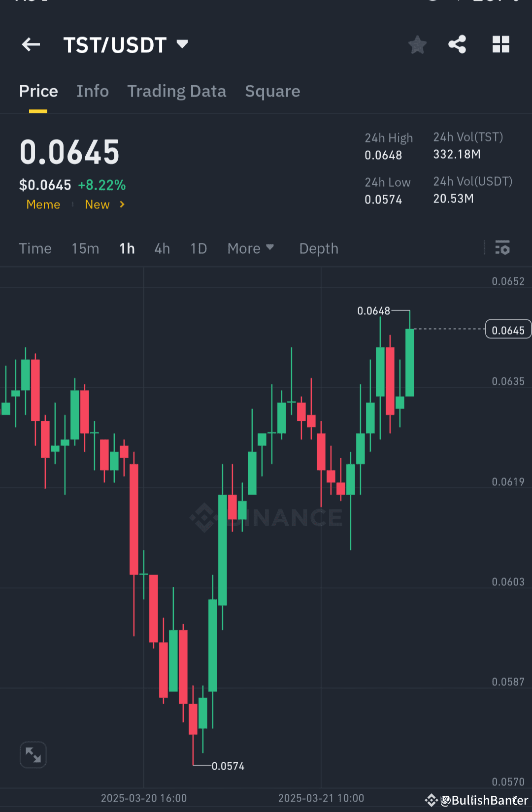Screen dimensions: 532x812
Task: Open the share options icon
Action: 457,44
